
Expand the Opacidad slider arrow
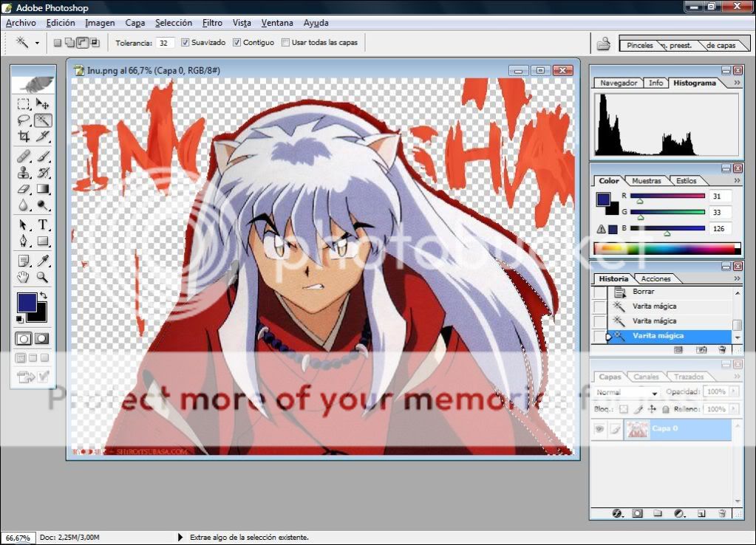733,392
